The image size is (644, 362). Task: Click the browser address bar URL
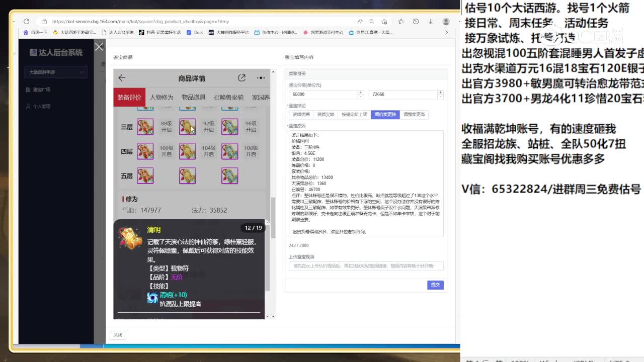(140, 22)
